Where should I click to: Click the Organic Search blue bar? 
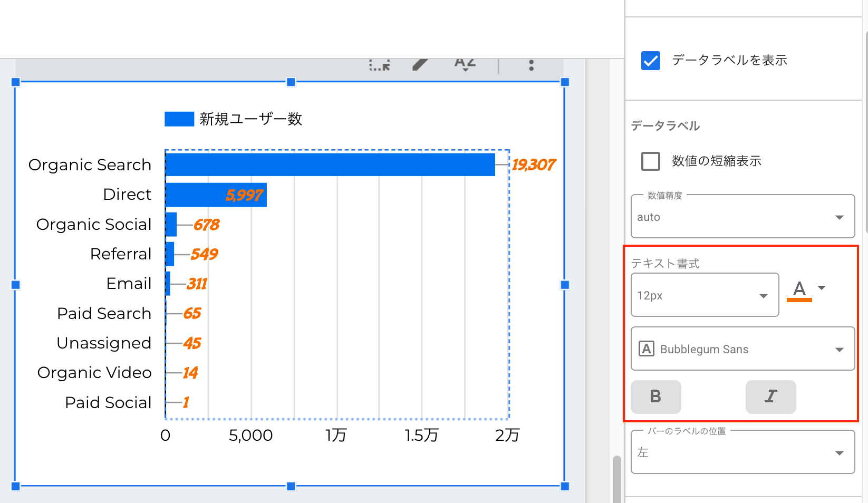point(330,165)
